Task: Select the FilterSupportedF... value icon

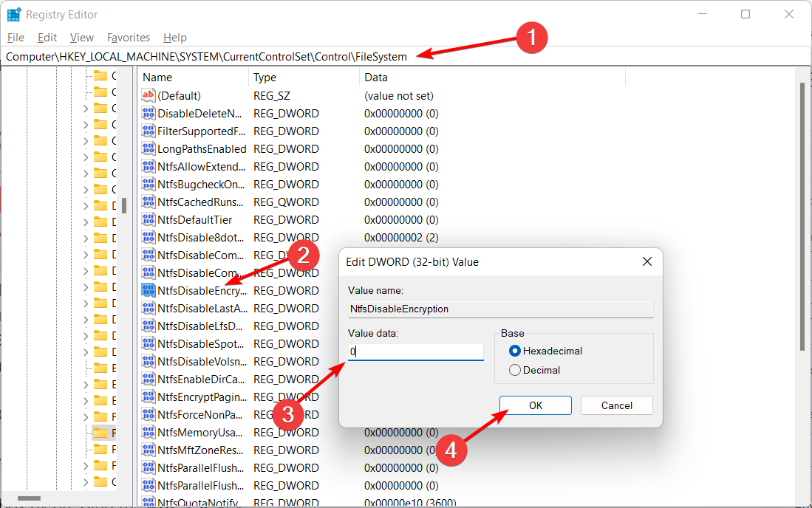Action: 148,131
